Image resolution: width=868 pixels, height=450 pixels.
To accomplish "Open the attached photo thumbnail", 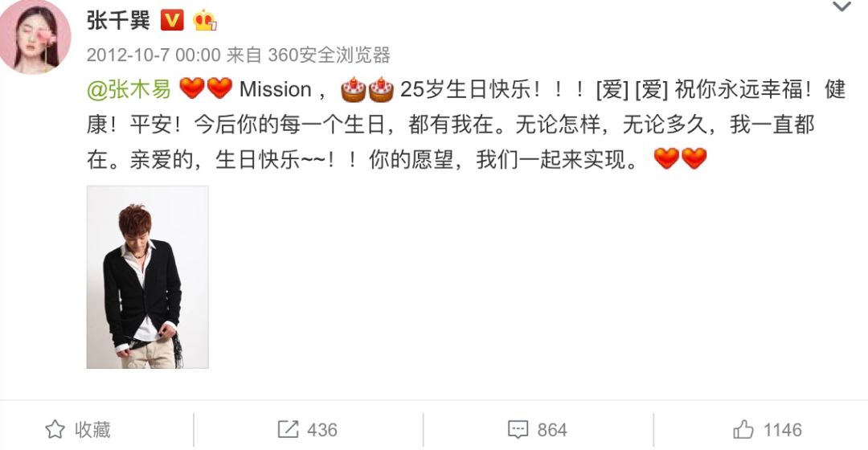I will [x=148, y=276].
